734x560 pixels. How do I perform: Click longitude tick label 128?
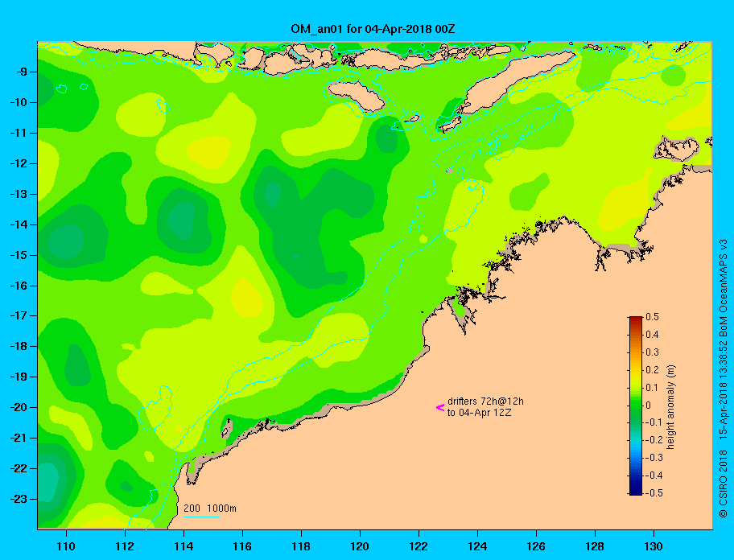pos(595,546)
